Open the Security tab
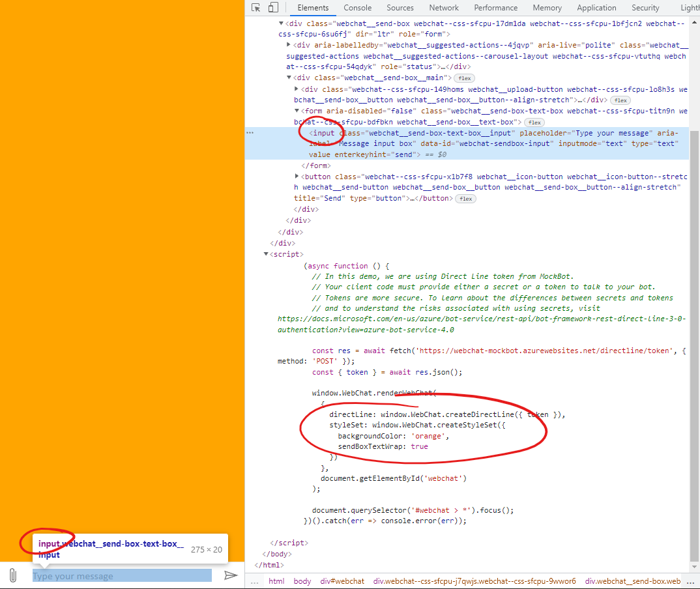Screen dimensions: 700x589 pyautogui.click(x=645, y=8)
